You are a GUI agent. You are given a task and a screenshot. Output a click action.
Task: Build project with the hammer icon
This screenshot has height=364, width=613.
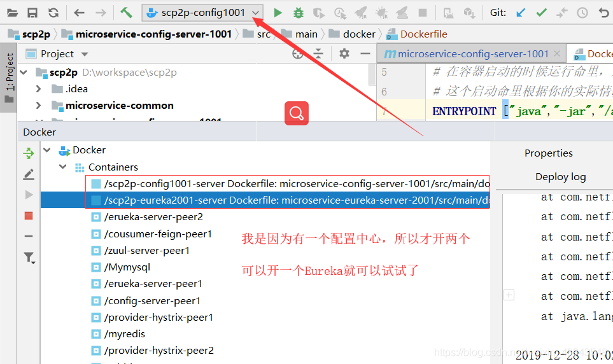(x=126, y=13)
